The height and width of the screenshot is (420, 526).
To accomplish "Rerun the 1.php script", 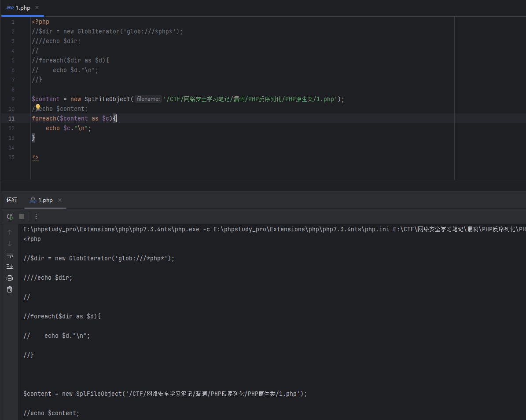I will pos(10,216).
